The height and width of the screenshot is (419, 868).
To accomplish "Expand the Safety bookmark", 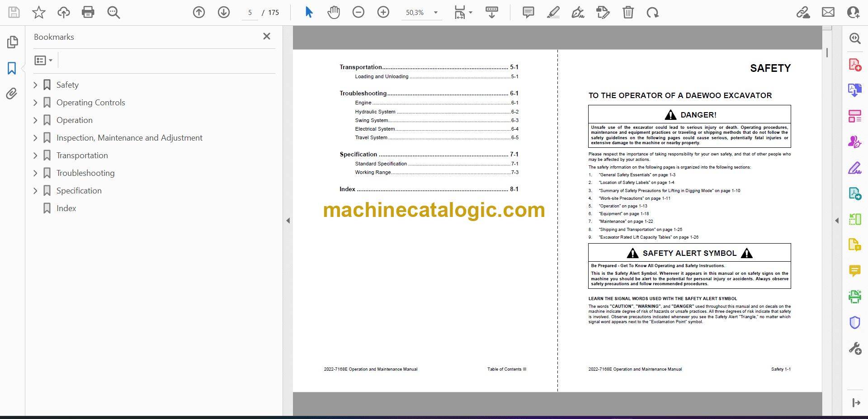I will pos(35,85).
